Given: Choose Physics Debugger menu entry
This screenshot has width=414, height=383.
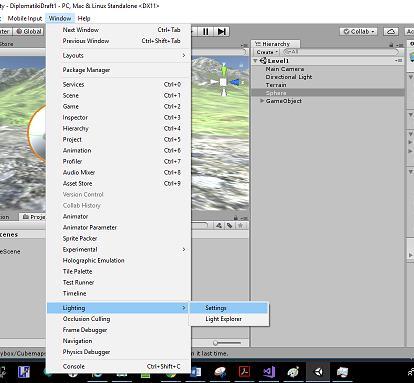Looking at the screenshot, I should pyautogui.click(x=119, y=352).
